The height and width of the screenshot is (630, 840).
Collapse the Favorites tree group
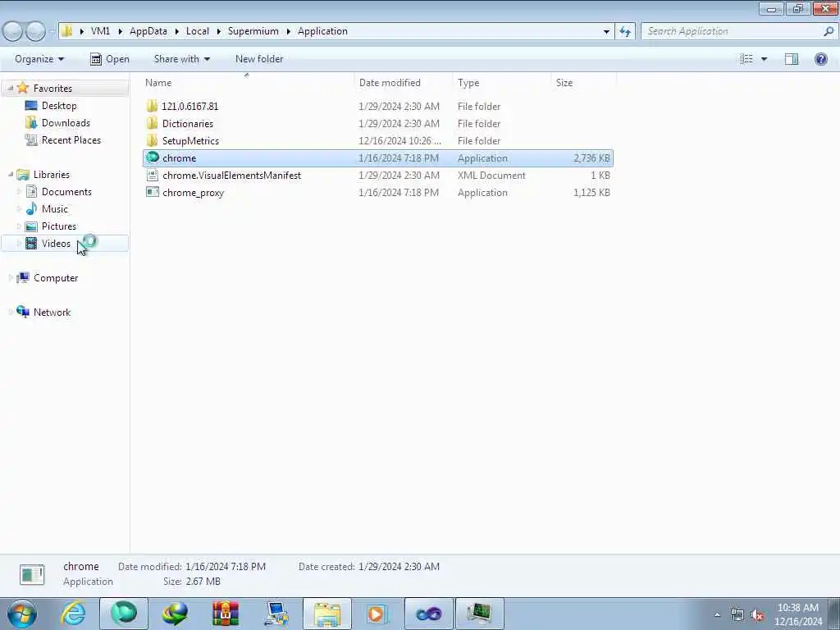(x=10, y=89)
